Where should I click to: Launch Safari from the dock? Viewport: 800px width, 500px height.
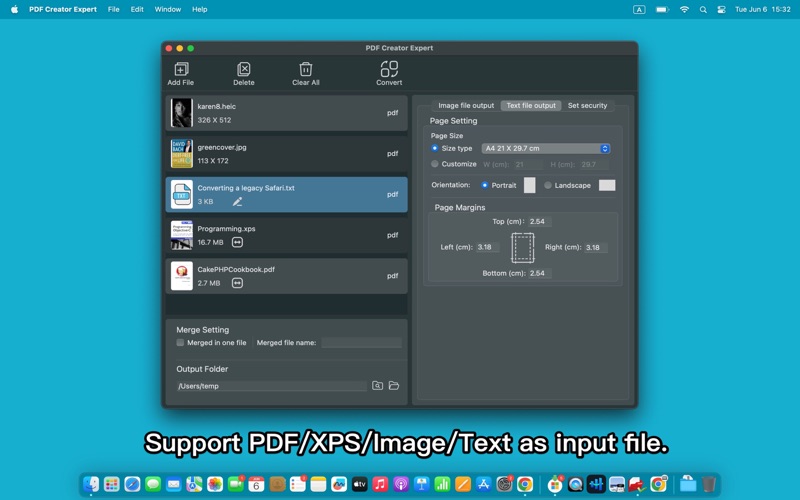132,484
